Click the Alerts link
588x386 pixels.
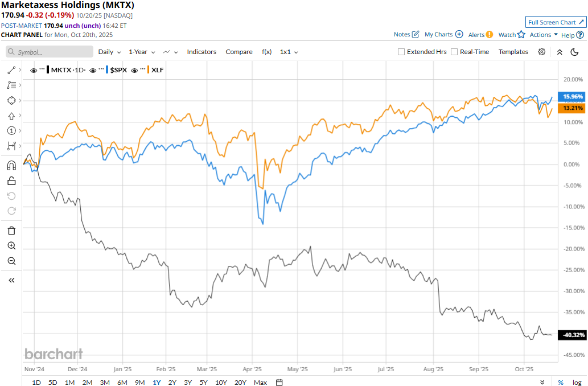click(476, 35)
